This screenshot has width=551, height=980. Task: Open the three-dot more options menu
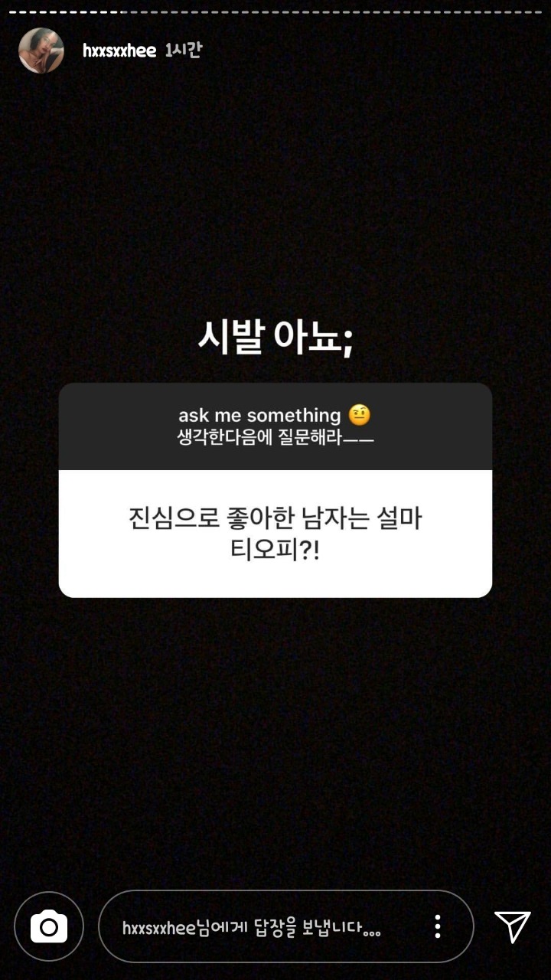tap(438, 926)
